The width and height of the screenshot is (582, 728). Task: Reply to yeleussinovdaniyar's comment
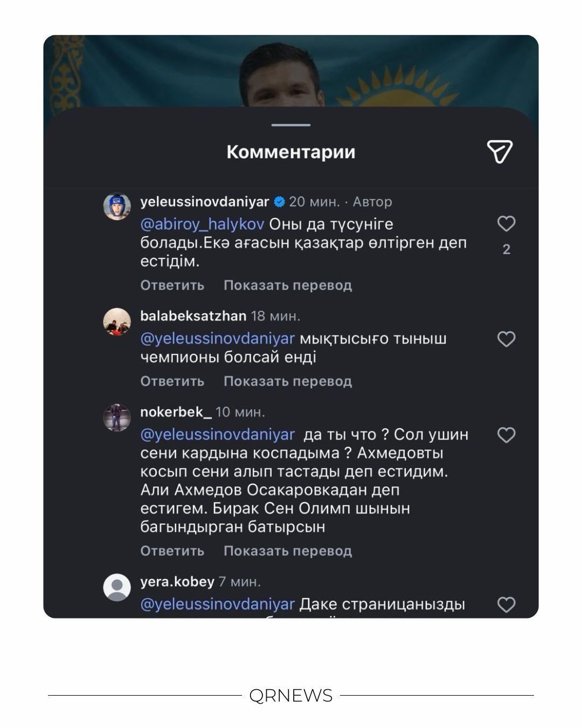pyautogui.click(x=172, y=285)
